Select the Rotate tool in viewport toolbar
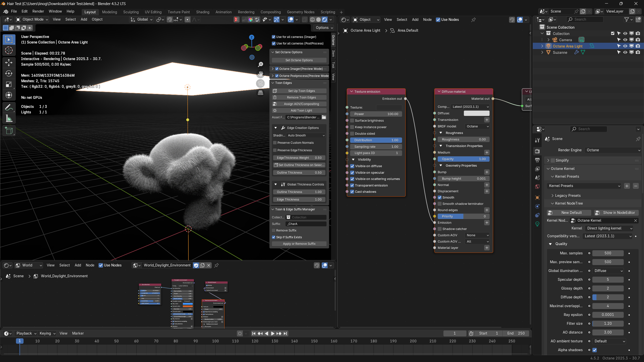The image size is (644, 362). [9, 73]
